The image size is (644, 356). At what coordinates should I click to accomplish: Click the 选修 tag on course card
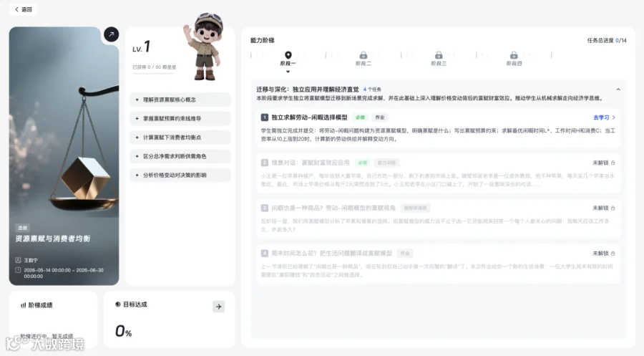[23, 228]
